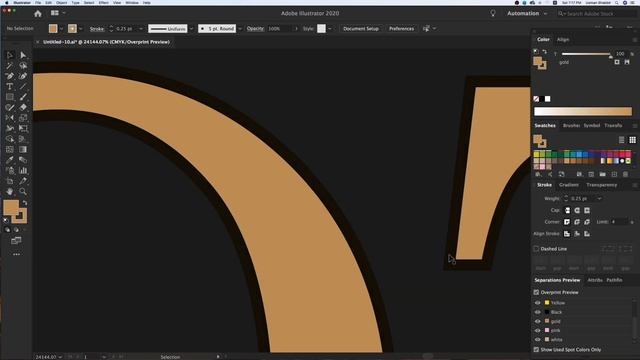Click the gold tint ramp bar
This screenshot has width=640, height=360.
tap(583, 111)
